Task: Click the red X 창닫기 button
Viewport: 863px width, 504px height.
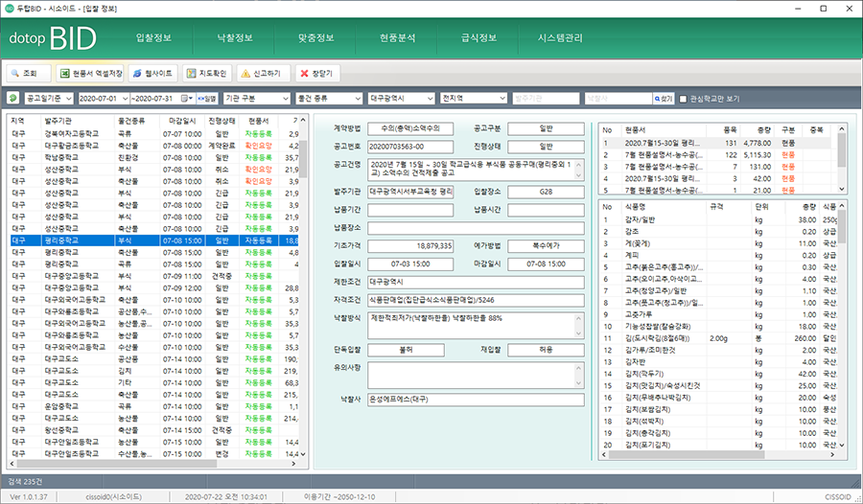Action: tap(316, 73)
